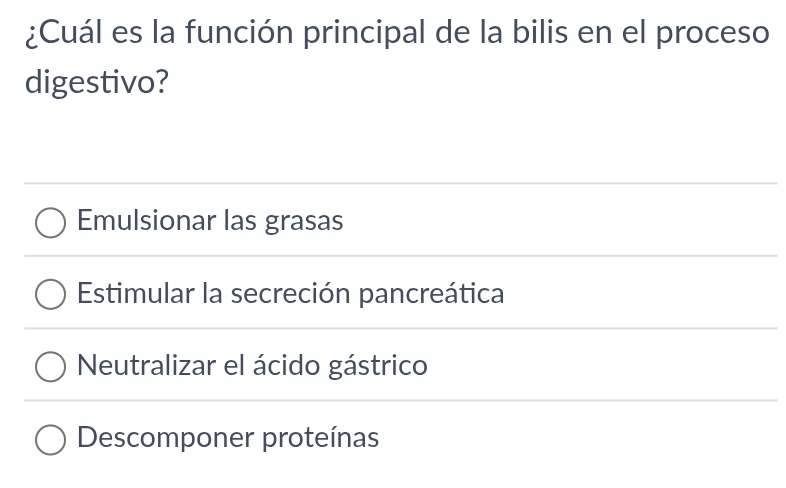Choose the Neutralizar el ácido gástrico radio button
Screen dimensions: 786x488
[51, 367]
